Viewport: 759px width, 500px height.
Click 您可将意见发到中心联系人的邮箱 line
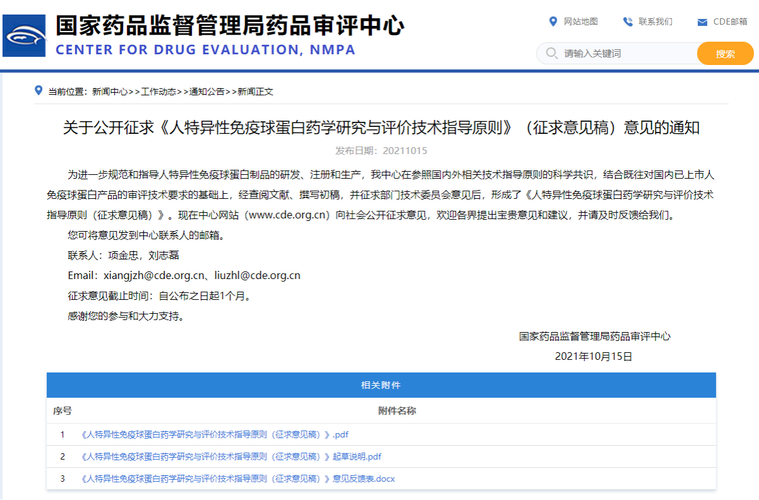(146, 235)
